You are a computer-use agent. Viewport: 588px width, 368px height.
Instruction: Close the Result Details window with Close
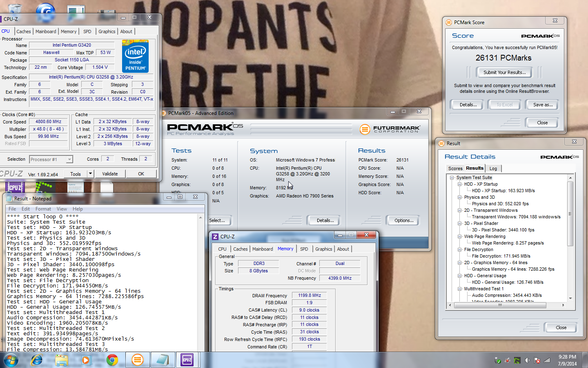click(x=561, y=328)
